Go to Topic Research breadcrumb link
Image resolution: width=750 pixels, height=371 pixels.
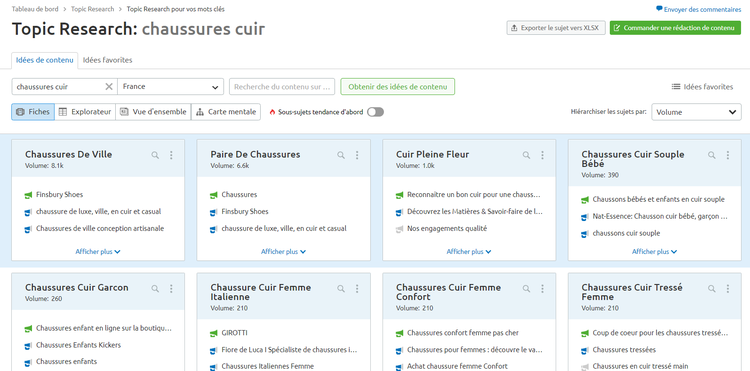[x=92, y=9]
